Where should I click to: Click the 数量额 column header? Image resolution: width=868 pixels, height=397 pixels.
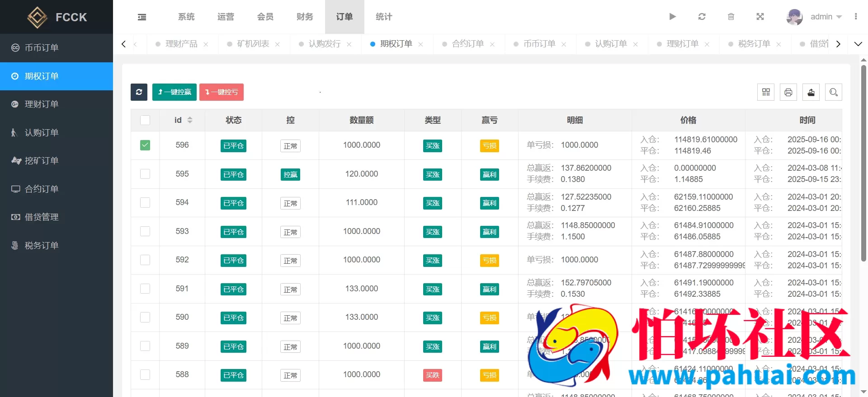tap(362, 120)
